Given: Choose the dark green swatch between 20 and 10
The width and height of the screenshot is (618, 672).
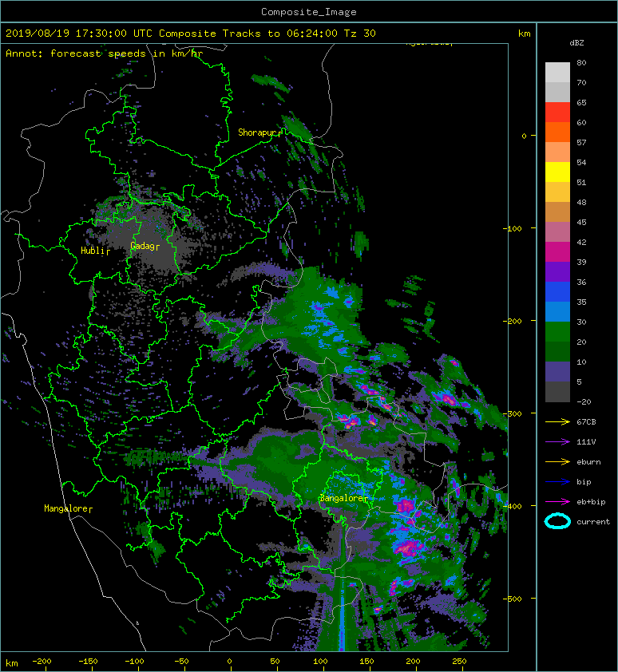Looking at the screenshot, I should [557, 351].
